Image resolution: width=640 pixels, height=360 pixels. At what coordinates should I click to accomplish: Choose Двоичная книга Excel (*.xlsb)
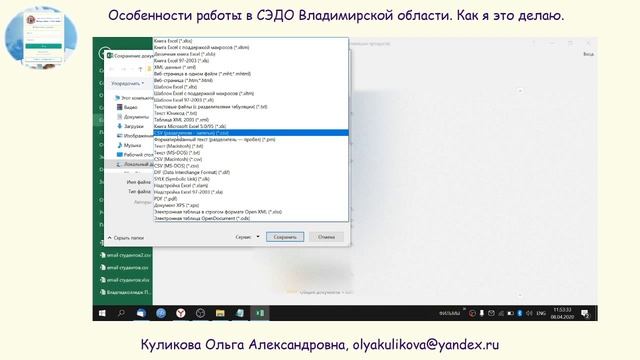pyautogui.click(x=251, y=54)
